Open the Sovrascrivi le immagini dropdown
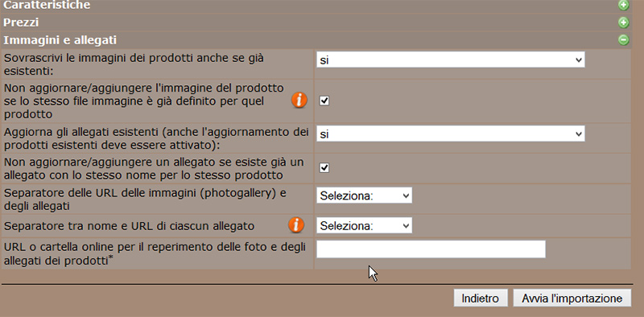The width and height of the screenshot is (644, 317). 451,60
